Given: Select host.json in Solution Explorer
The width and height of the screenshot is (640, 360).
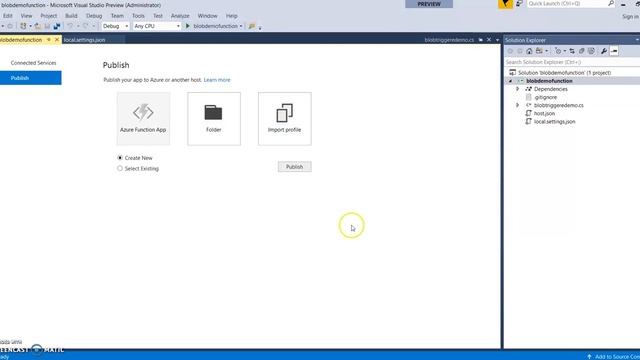Looking at the screenshot, I should click(544, 113).
